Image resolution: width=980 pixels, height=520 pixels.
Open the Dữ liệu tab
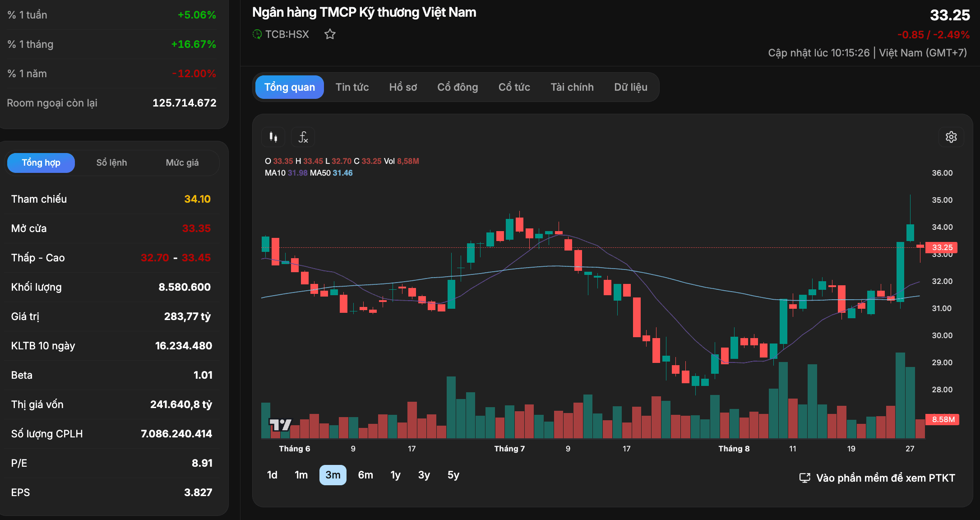coord(631,87)
